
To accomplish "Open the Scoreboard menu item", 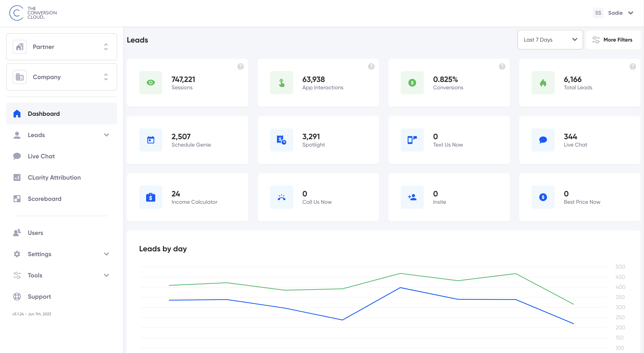I will coord(44,199).
